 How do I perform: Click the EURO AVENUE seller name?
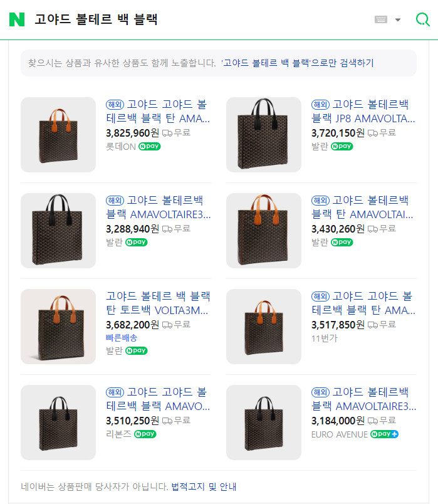[x=339, y=434]
